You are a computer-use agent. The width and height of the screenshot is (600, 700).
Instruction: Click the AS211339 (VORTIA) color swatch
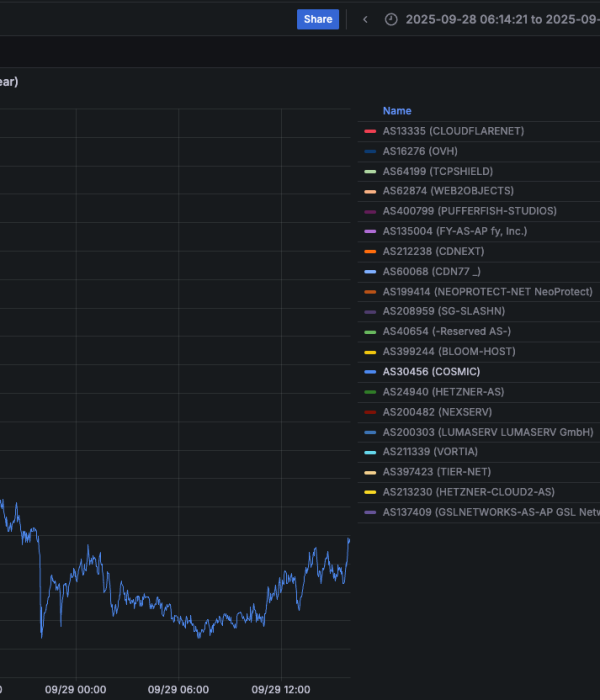(370, 452)
